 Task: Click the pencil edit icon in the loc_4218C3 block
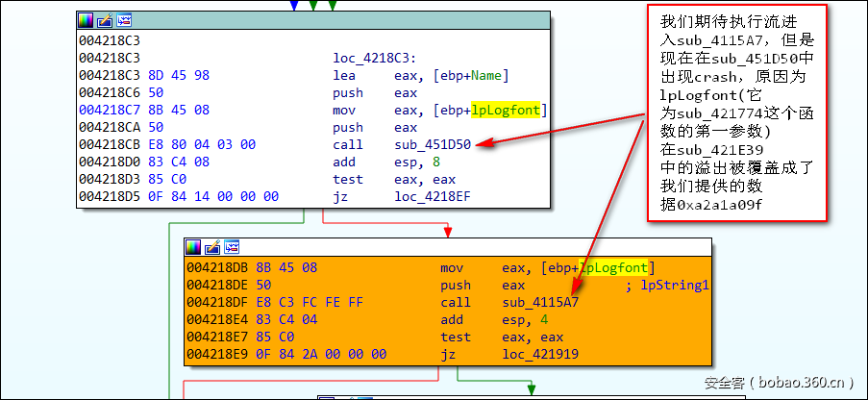coord(105,19)
